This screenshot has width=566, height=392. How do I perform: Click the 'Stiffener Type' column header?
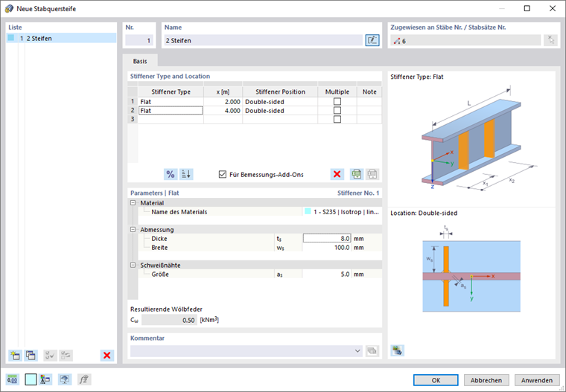[x=171, y=91]
